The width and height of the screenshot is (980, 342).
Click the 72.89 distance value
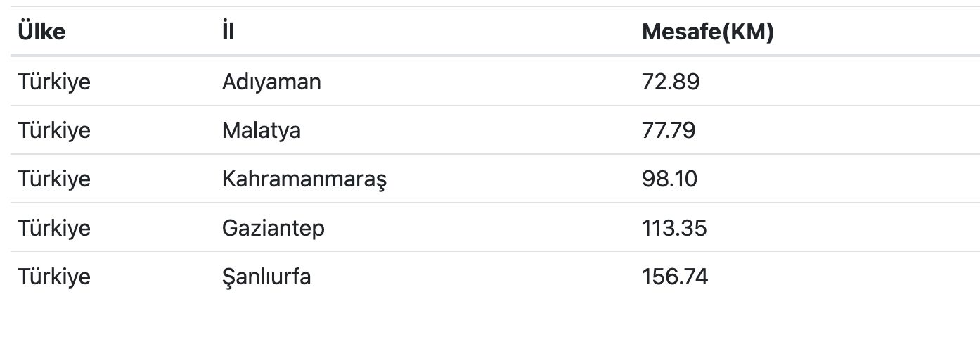click(671, 82)
